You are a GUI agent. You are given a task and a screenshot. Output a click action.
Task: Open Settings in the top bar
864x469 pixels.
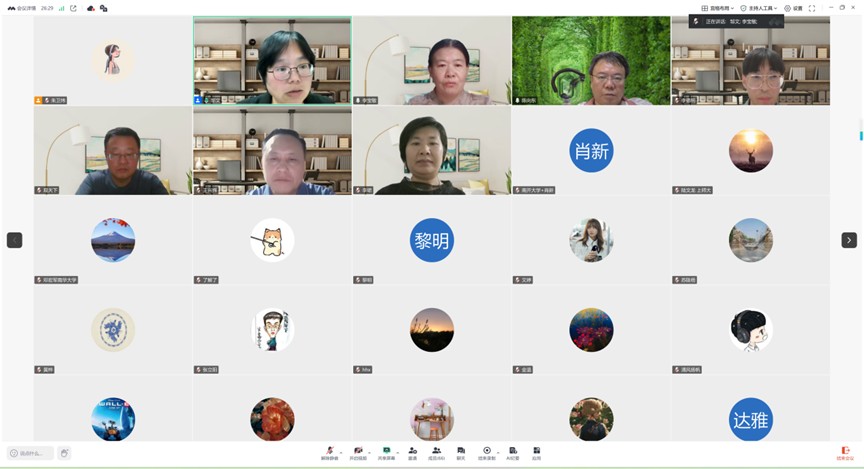[x=793, y=8]
